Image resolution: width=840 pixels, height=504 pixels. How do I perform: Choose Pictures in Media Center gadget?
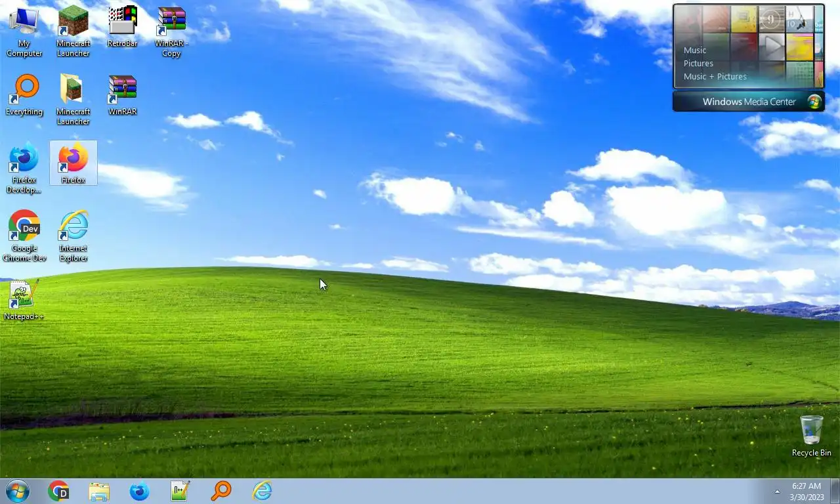[x=698, y=63]
